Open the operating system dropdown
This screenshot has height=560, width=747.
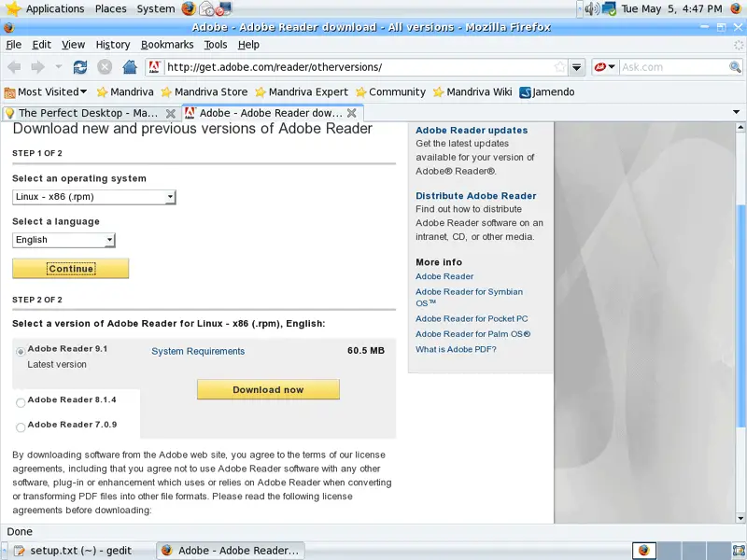click(x=94, y=197)
